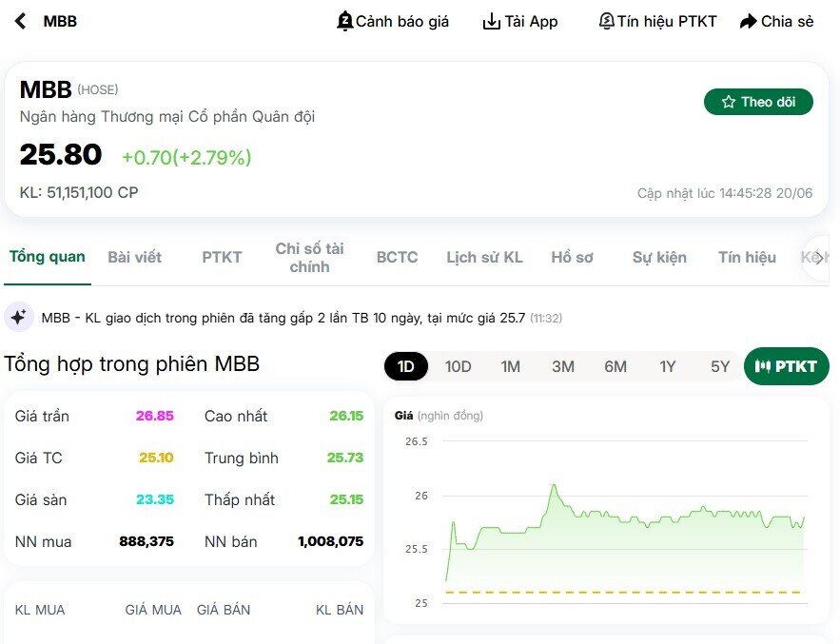Open the PTKT tab
The width and height of the screenshot is (840, 644).
pos(222,257)
